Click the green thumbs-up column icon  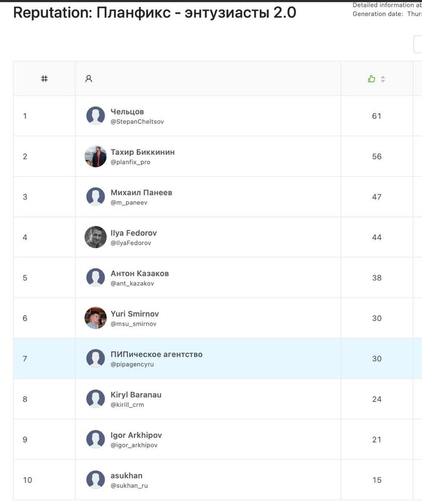(371, 79)
